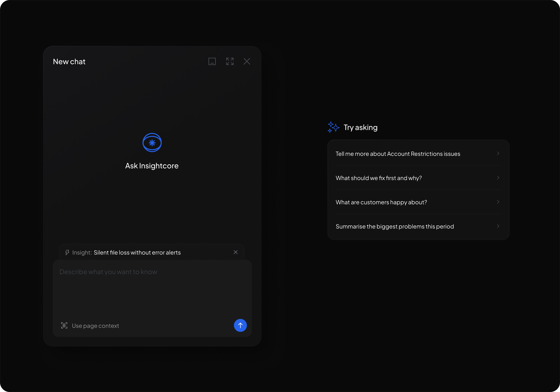Send the message with the blue arrow button
Viewport: 560px width, 392px height.
tap(240, 325)
